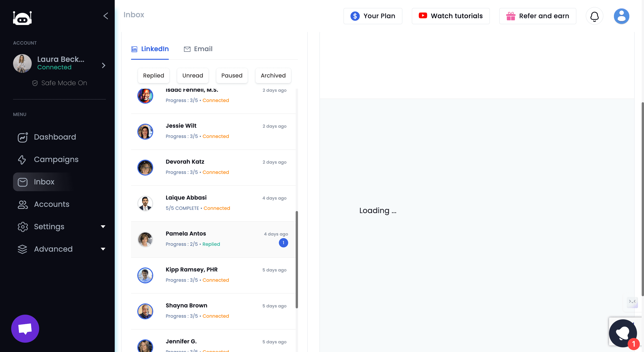Click the YouTube play icon
The width and height of the screenshot is (644, 352).
[x=423, y=15]
